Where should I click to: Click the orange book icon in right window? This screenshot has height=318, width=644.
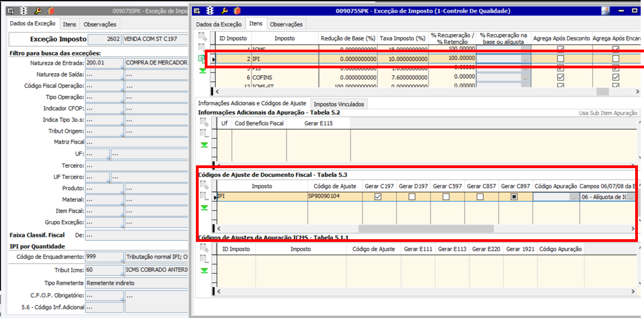(237, 10)
